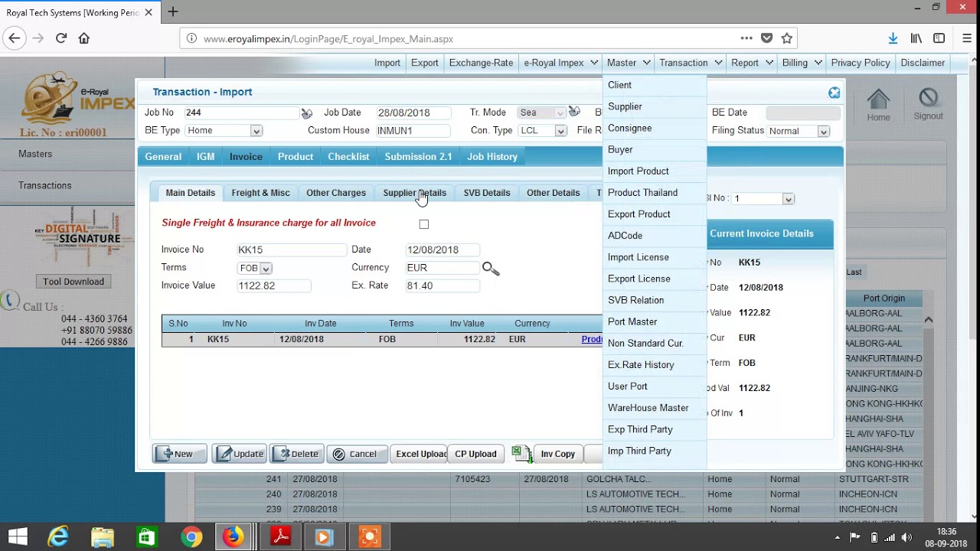980x551 pixels.
Task: Open Firefox downloads arrow
Action: coord(893,38)
